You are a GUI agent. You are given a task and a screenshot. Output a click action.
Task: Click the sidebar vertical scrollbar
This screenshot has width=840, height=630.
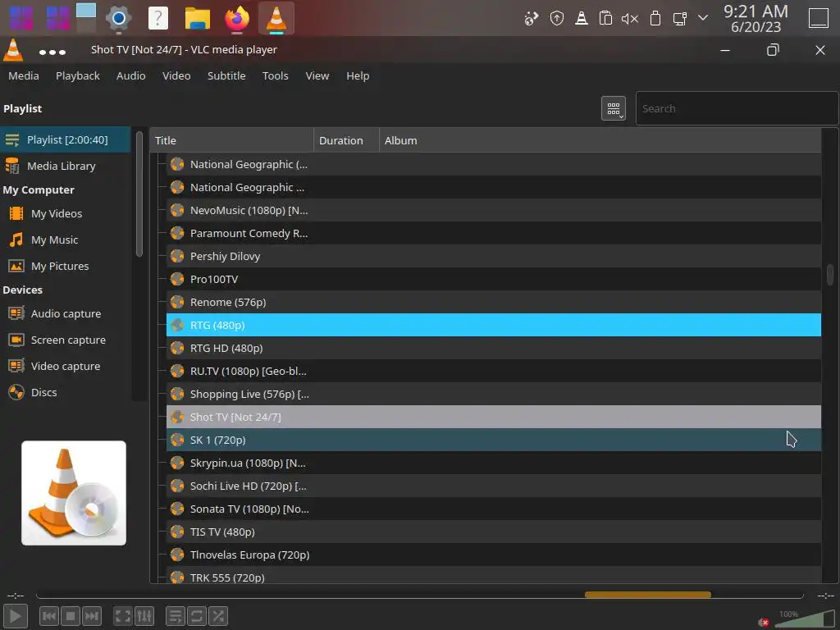pyautogui.click(x=139, y=194)
